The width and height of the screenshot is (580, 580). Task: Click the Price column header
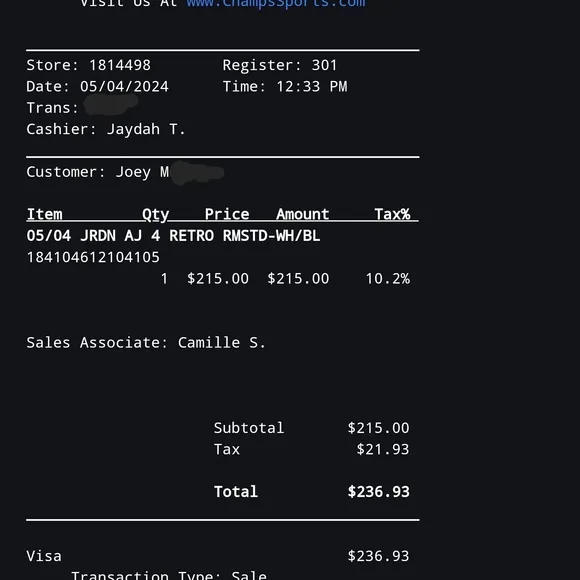point(227,215)
